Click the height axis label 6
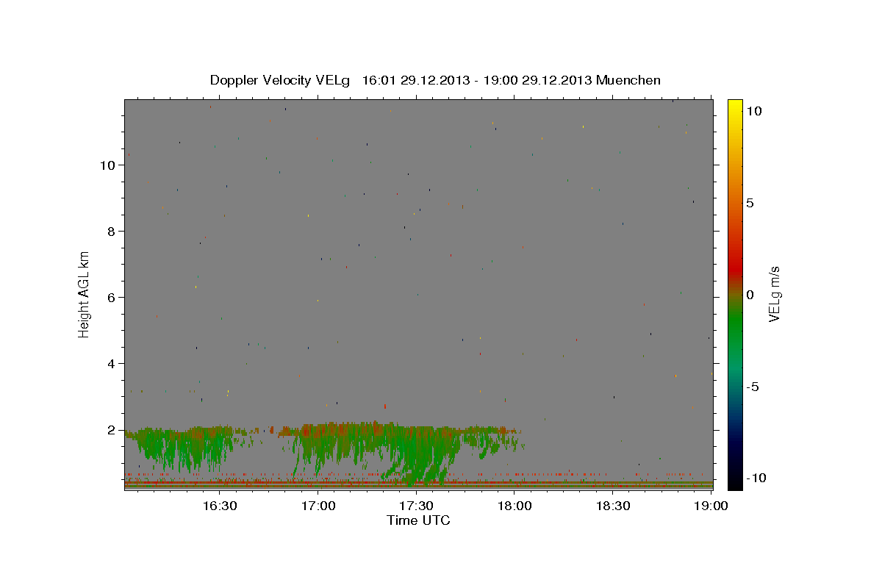This screenshot has width=882, height=588. [111, 298]
